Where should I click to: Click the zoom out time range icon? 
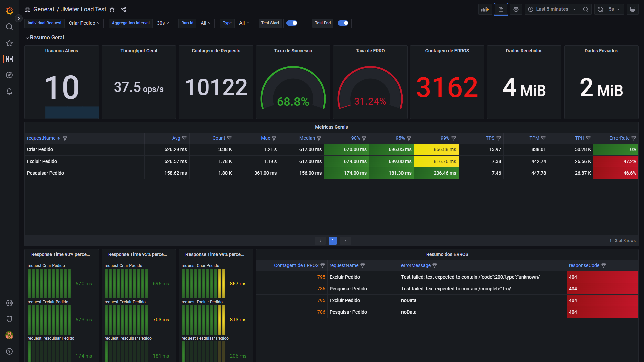pos(586,9)
